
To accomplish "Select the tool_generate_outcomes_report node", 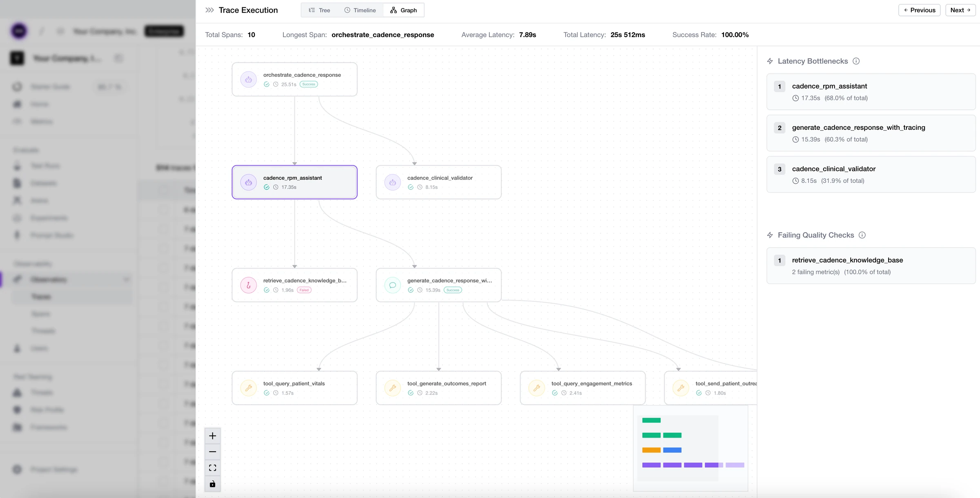I will coord(439,388).
